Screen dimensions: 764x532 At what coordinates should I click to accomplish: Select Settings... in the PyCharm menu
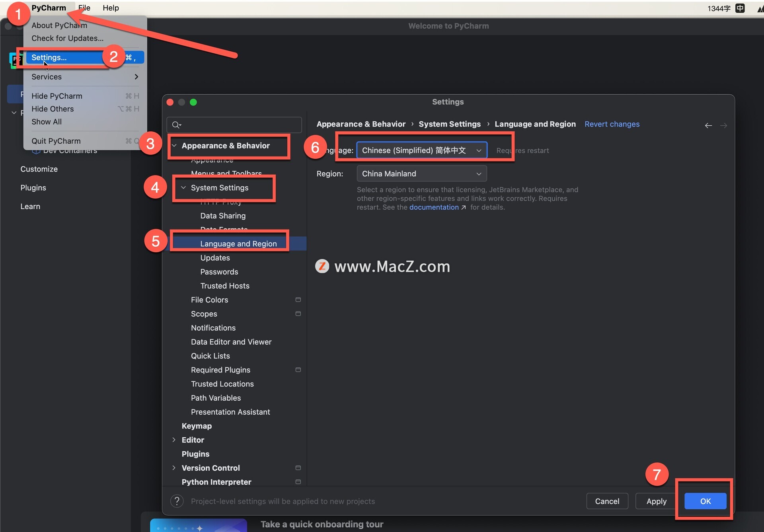85,57
